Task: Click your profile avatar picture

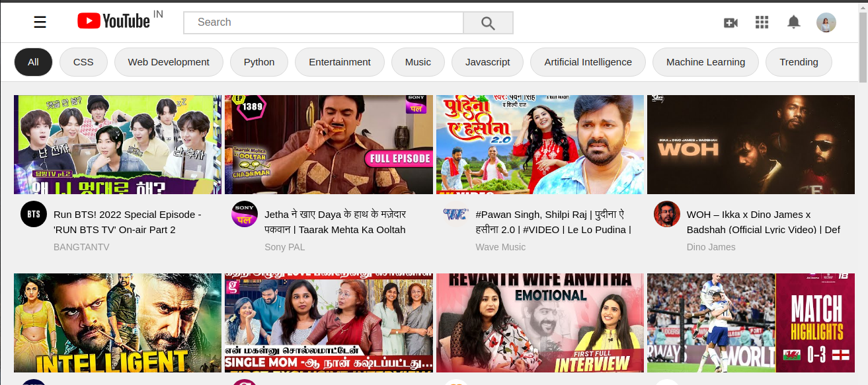Action: pos(826,22)
